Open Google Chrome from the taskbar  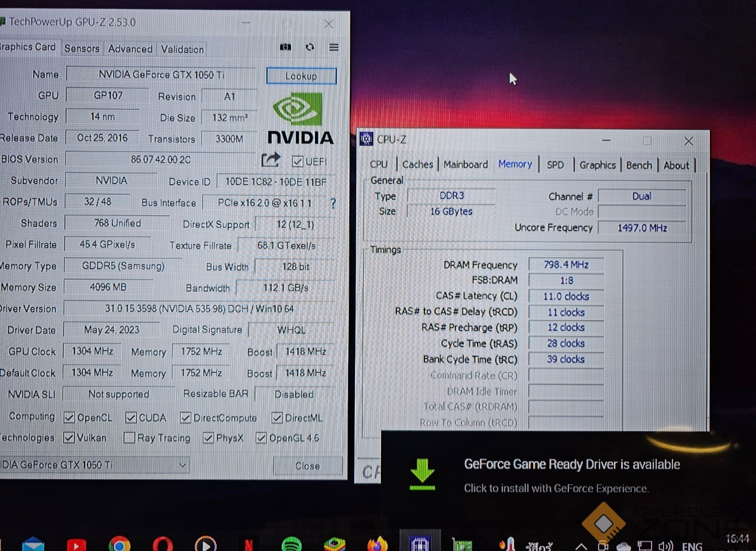[119, 544]
